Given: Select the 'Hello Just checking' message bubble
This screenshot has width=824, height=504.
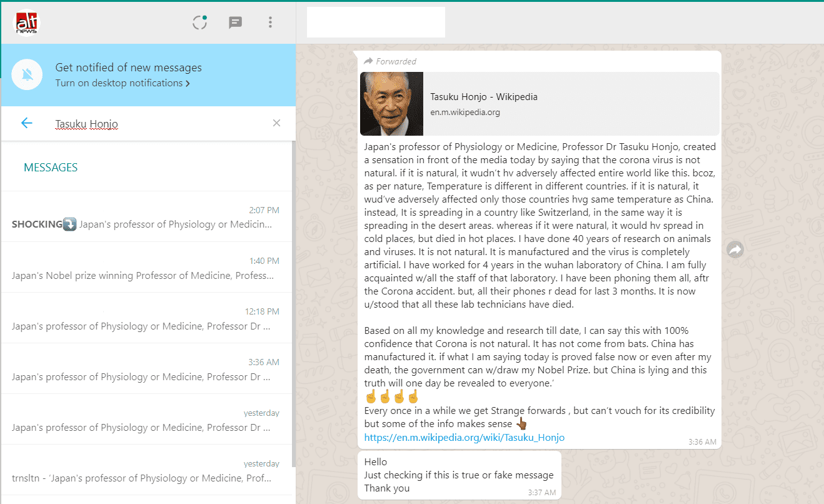Looking at the screenshot, I should point(460,475).
